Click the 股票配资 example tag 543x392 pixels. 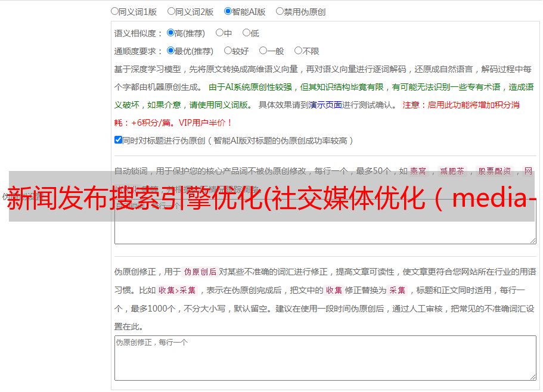tap(495, 171)
